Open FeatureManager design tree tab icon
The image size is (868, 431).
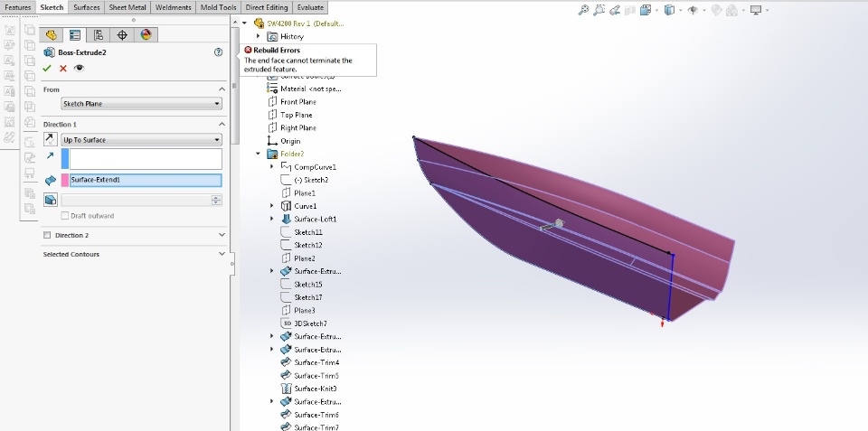(52, 35)
